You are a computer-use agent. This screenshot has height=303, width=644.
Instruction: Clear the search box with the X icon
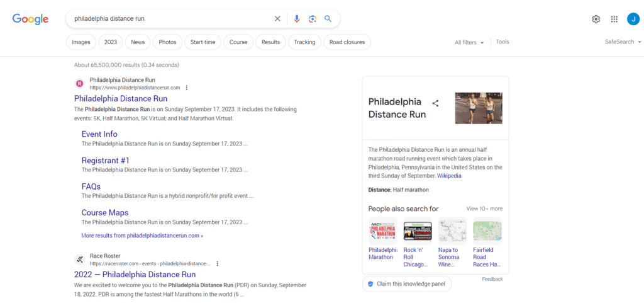point(277,19)
